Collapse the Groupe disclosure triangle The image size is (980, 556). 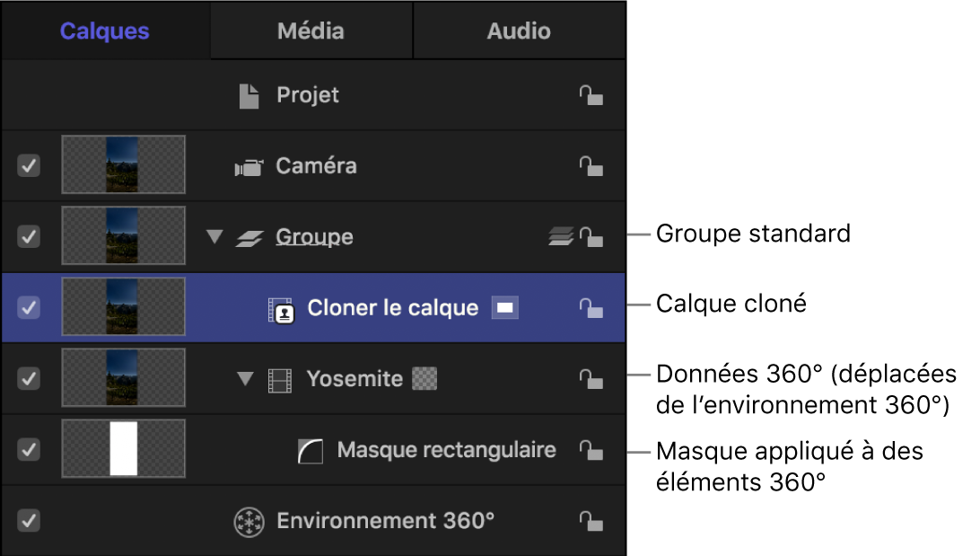coord(214,236)
